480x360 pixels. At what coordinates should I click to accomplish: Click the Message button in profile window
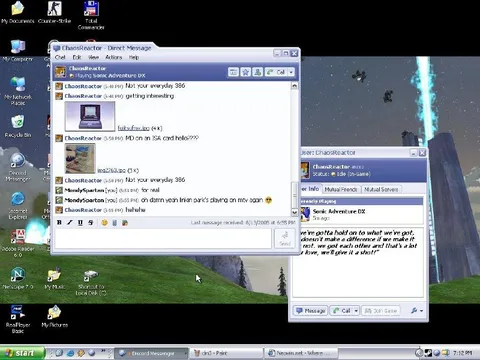(x=310, y=311)
